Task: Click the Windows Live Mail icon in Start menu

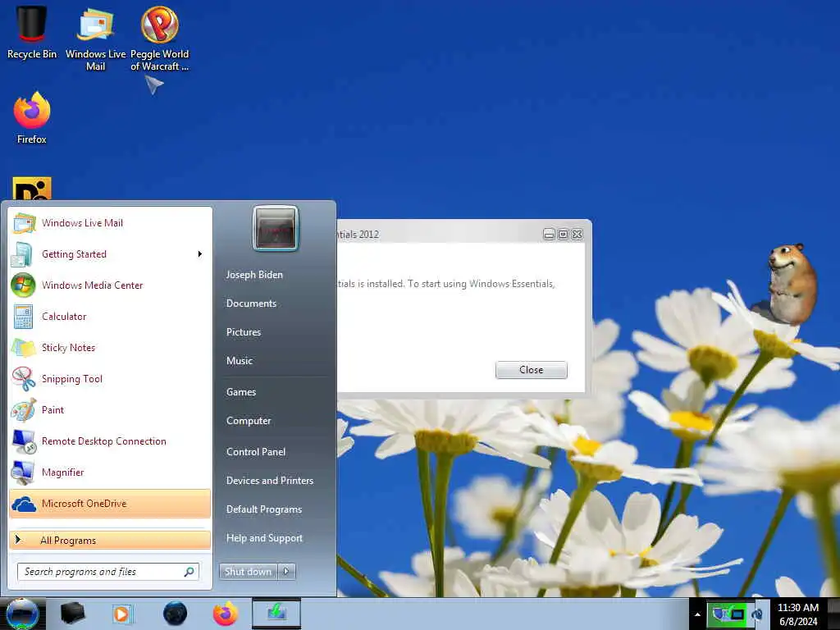Action: tap(24, 223)
